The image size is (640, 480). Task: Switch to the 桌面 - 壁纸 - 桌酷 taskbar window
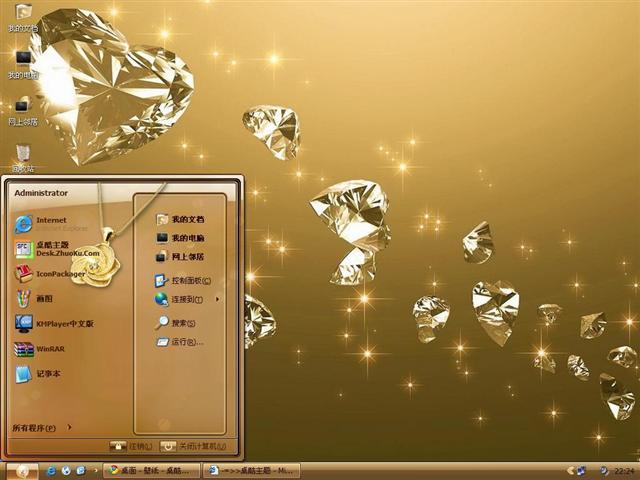(151, 471)
